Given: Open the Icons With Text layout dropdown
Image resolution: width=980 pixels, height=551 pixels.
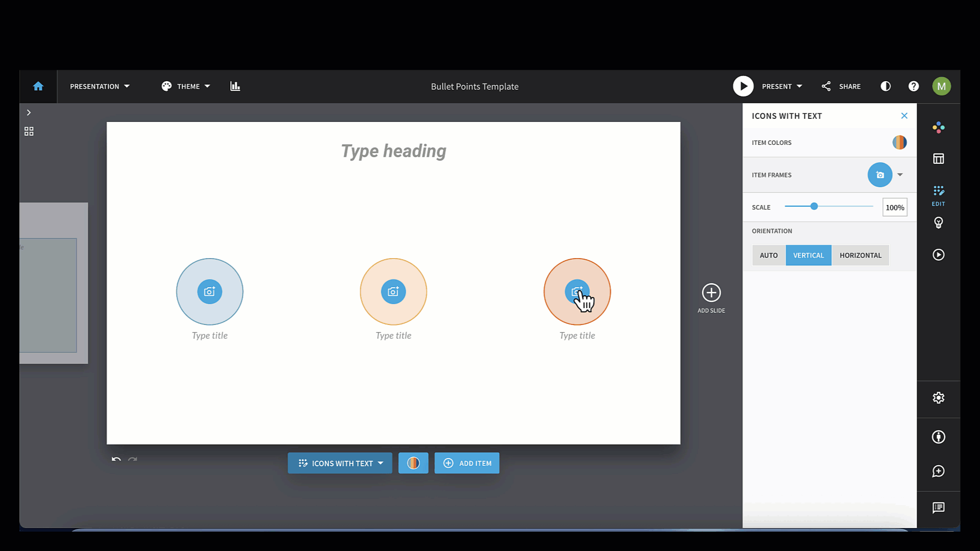Looking at the screenshot, I should pos(340,463).
